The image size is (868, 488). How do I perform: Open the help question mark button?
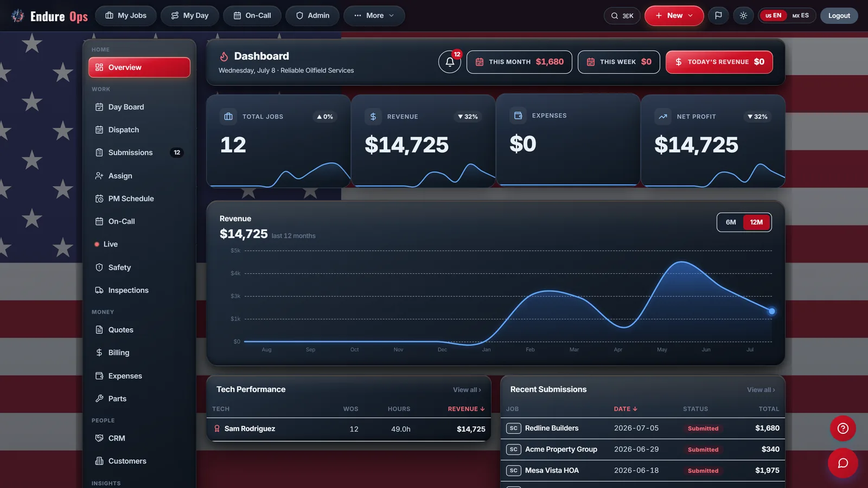843,428
